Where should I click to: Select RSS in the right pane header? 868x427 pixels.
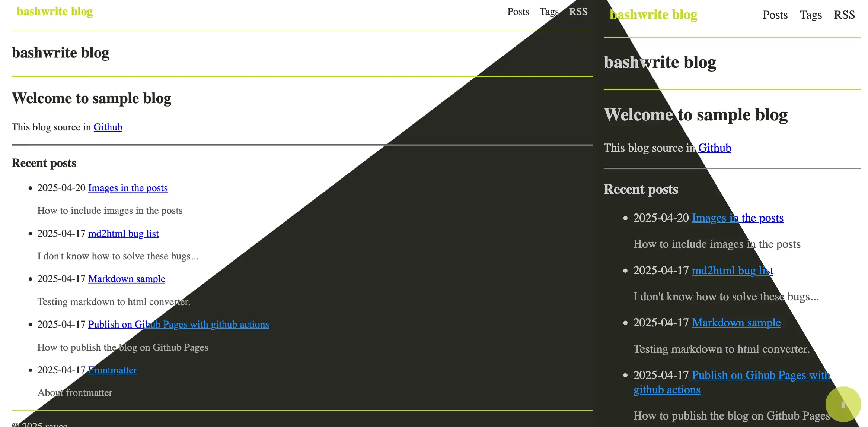point(844,15)
